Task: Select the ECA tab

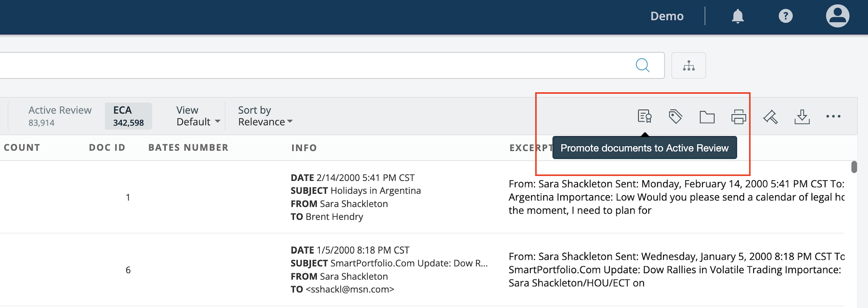Action: click(128, 116)
